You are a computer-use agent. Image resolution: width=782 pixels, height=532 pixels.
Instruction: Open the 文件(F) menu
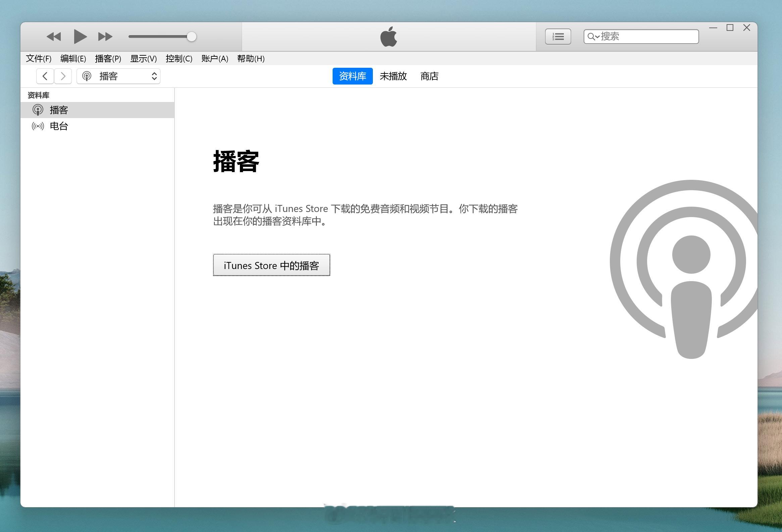39,59
